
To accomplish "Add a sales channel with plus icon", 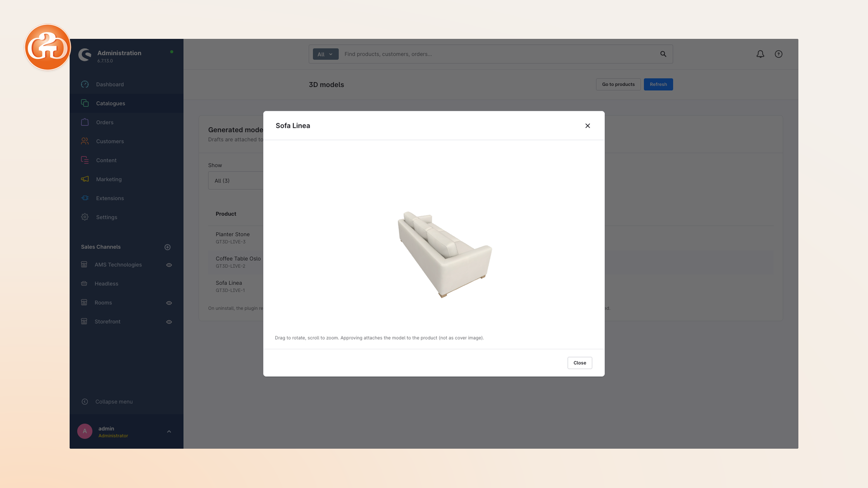I will pyautogui.click(x=168, y=247).
